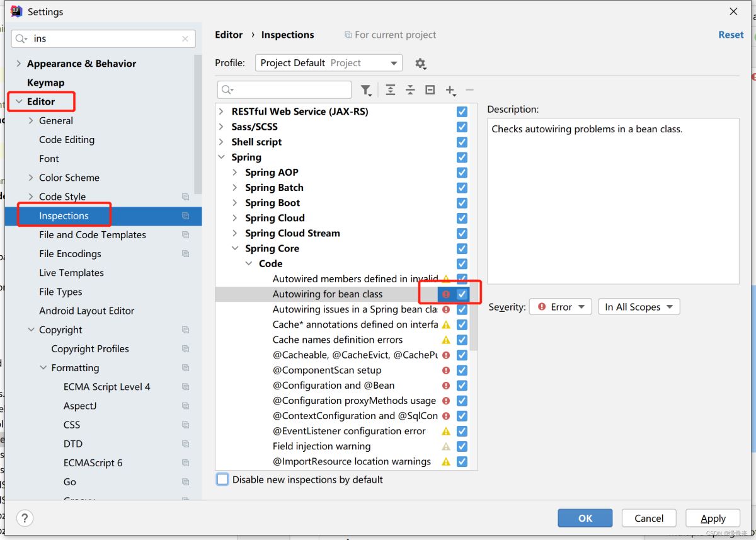Clear the settings search text with X

185,38
